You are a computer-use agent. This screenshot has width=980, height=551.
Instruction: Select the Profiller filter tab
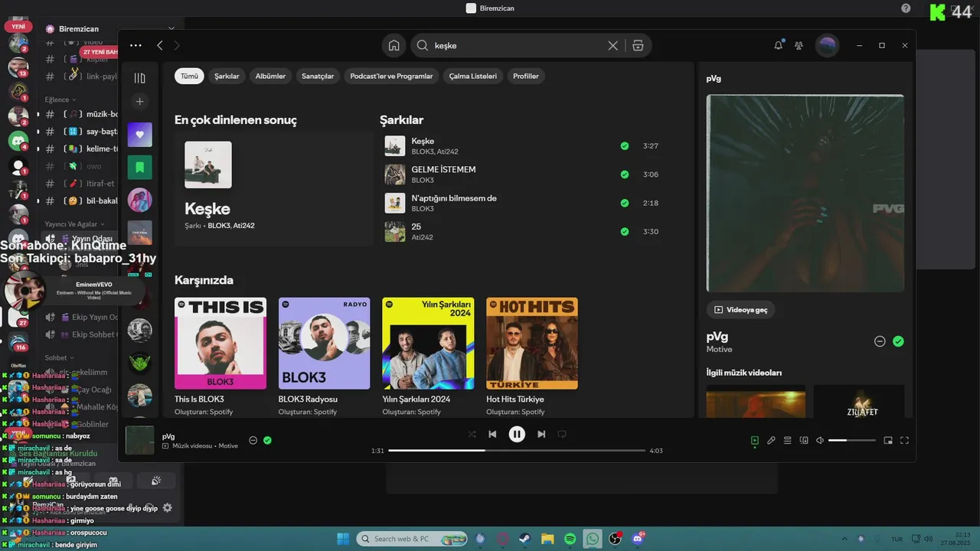click(x=526, y=76)
